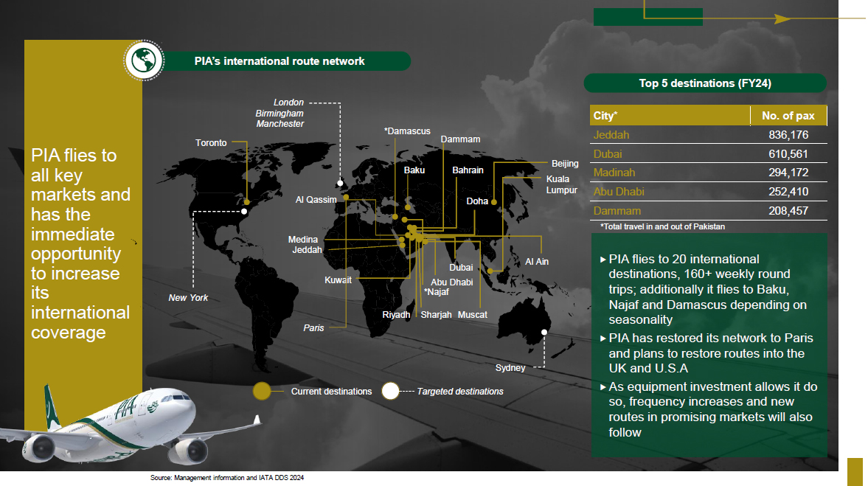Click the gold arrowhead at the slide top
This screenshot has width=868, height=486.
782,19
